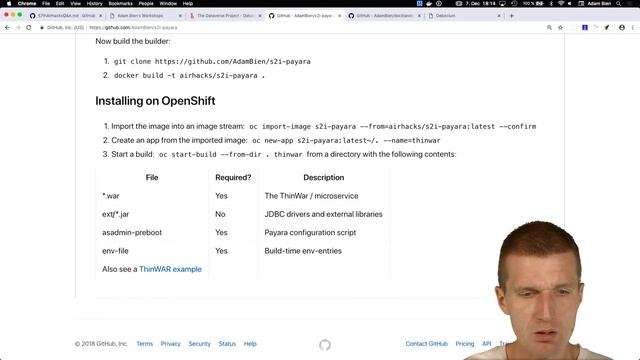Close the Adam Bien's Workshops tab
This screenshot has height=360, width=640.
tap(180, 16)
